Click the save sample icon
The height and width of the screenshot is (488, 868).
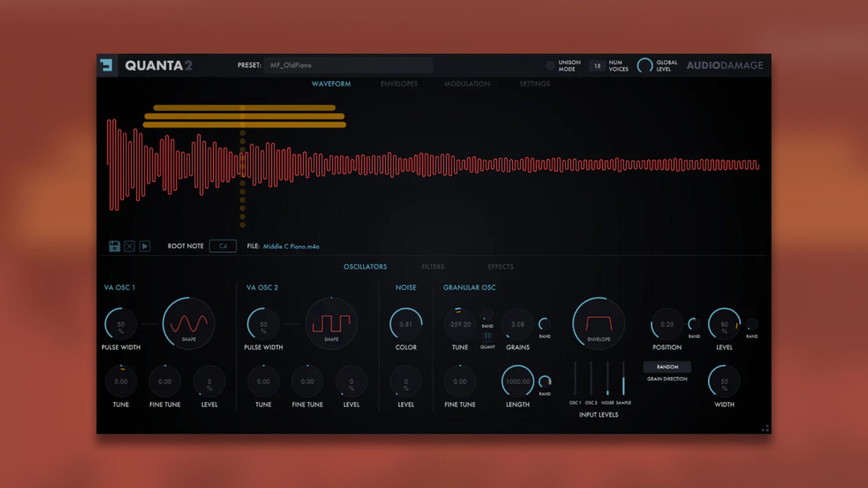click(x=115, y=246)
